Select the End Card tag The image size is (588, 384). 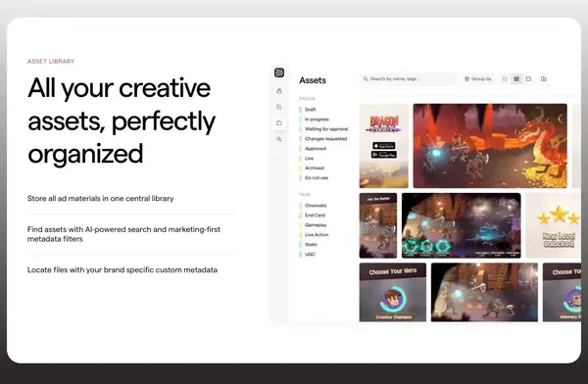click(313, 216)
